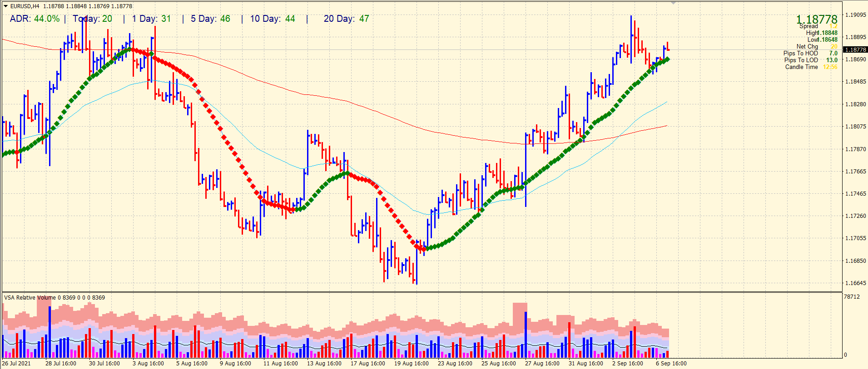Click the Net Chg value row

pyautogui.click(x=817, y=46)
